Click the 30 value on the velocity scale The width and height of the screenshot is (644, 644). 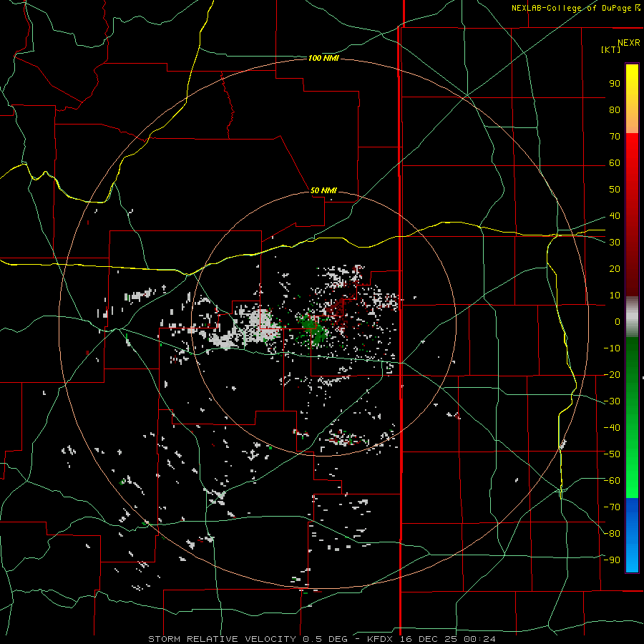[615, 243]
